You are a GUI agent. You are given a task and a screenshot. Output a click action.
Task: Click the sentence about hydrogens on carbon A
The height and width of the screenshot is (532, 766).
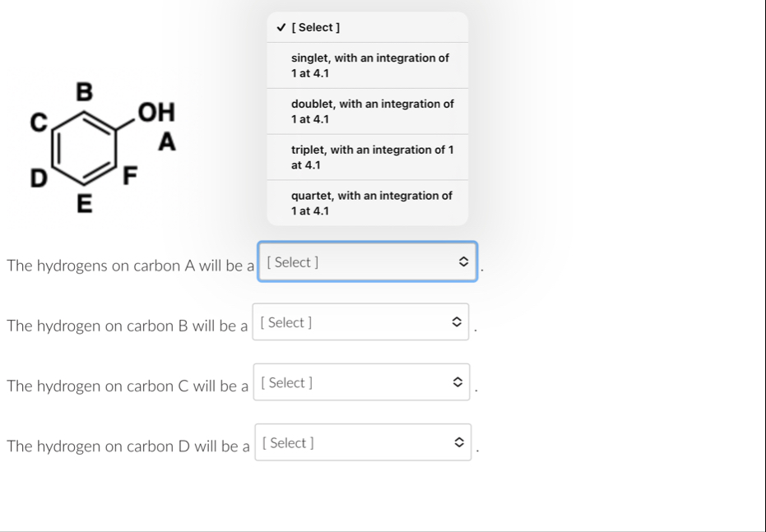point(130,265)
